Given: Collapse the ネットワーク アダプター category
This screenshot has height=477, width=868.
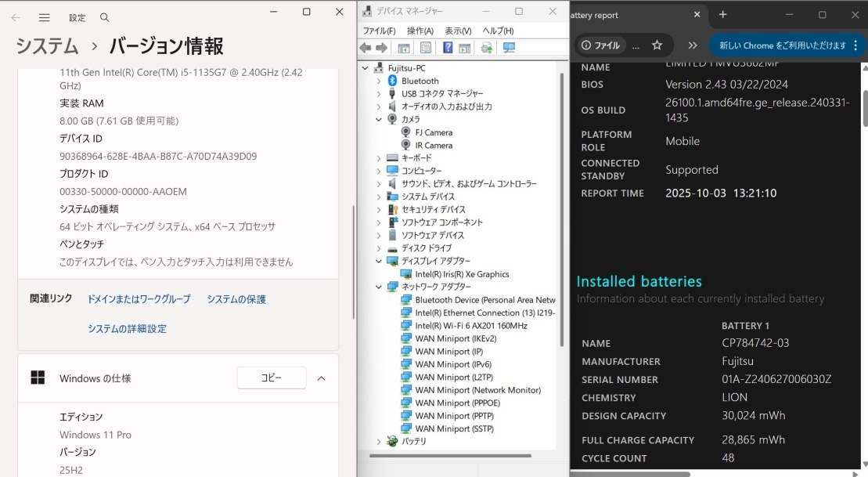Looking at the screenshot, I should 378,287.
